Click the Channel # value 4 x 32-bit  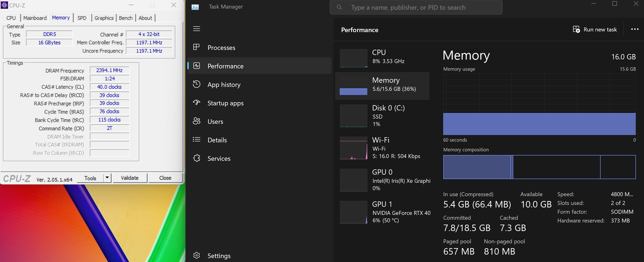coord(149,34)
